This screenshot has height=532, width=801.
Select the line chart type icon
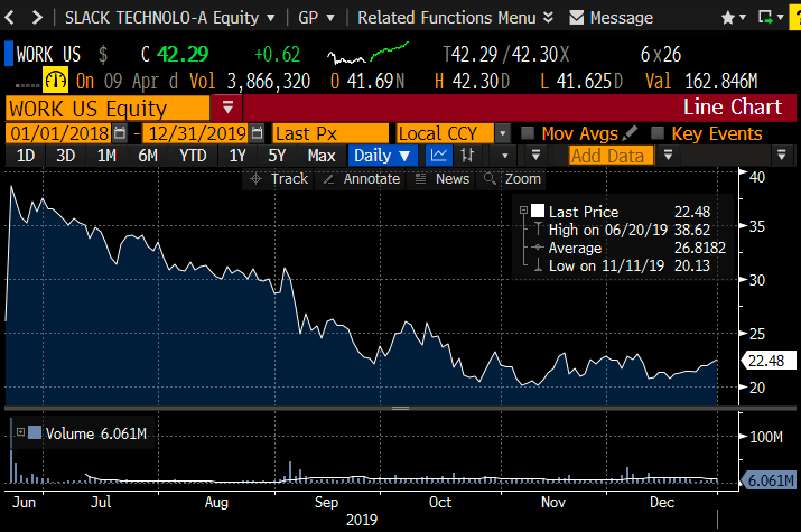439,155
